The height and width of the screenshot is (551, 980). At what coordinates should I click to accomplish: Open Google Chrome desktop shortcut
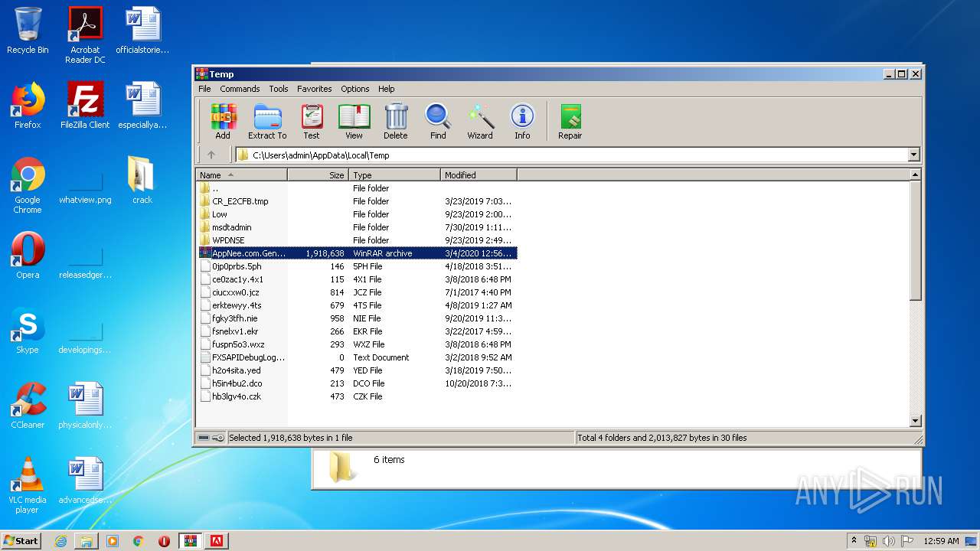(28, 184)
